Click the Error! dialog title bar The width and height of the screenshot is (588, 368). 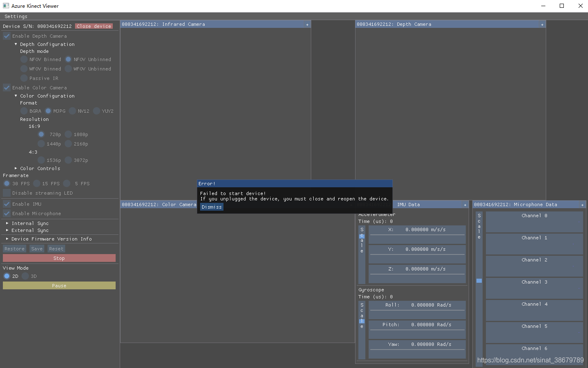(x=295, y=184)
